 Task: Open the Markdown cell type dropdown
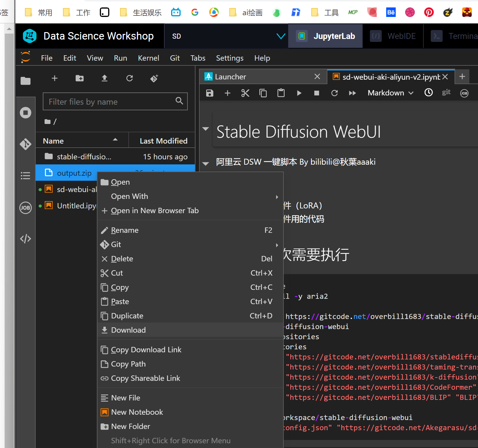point(390,93)
